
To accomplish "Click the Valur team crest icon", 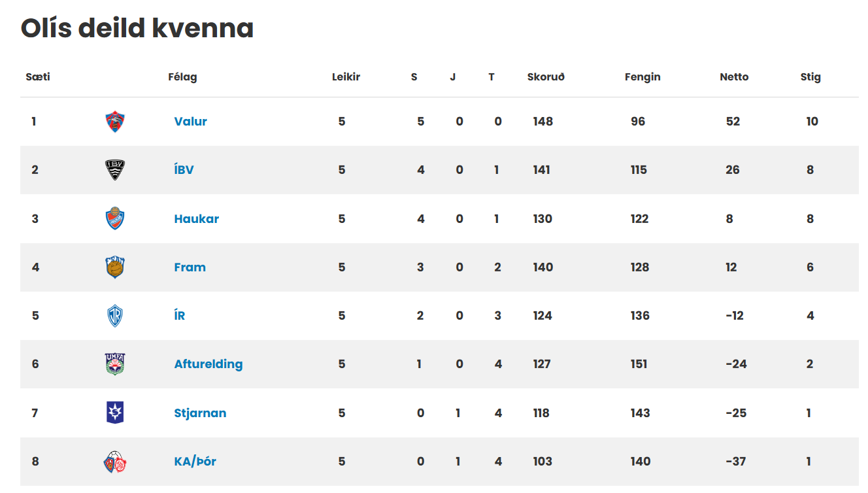I will (115, 122).
